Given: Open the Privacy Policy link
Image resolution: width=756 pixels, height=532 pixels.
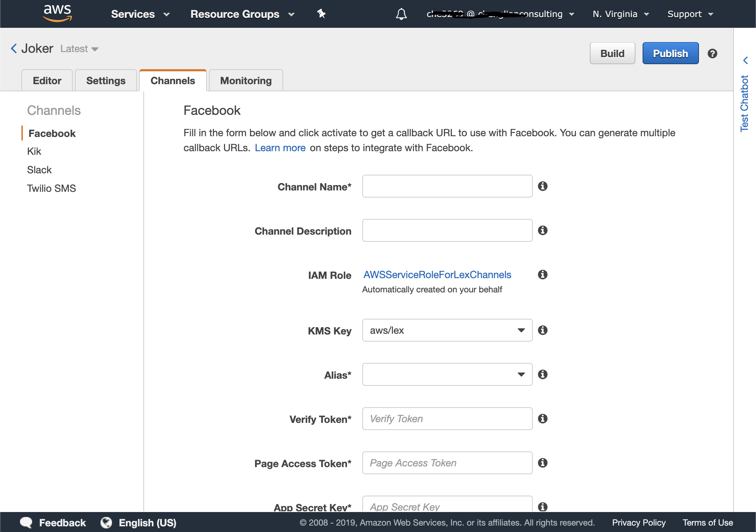Looking at the screenshot, I should pyautogui.click(x=639, y=522).
